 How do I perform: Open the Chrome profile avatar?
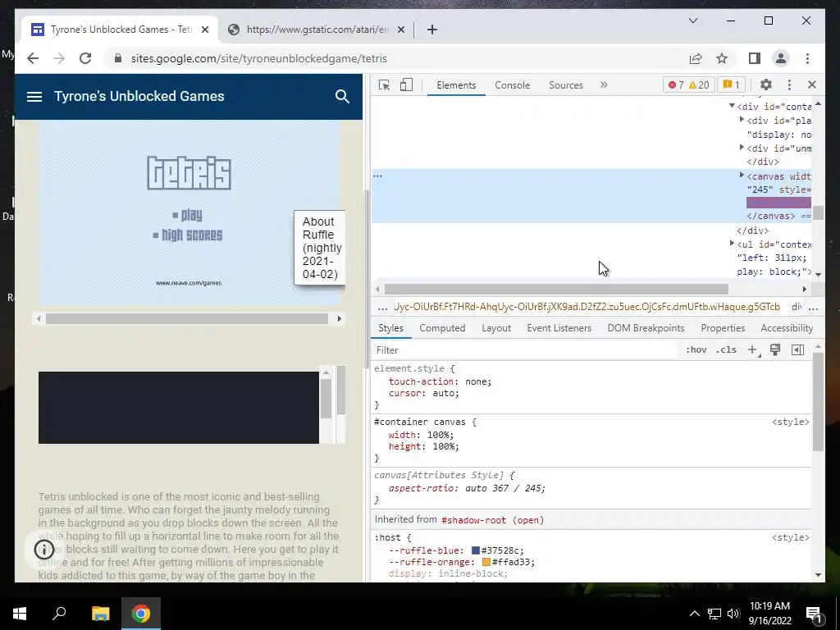click(x=781, y=58)
